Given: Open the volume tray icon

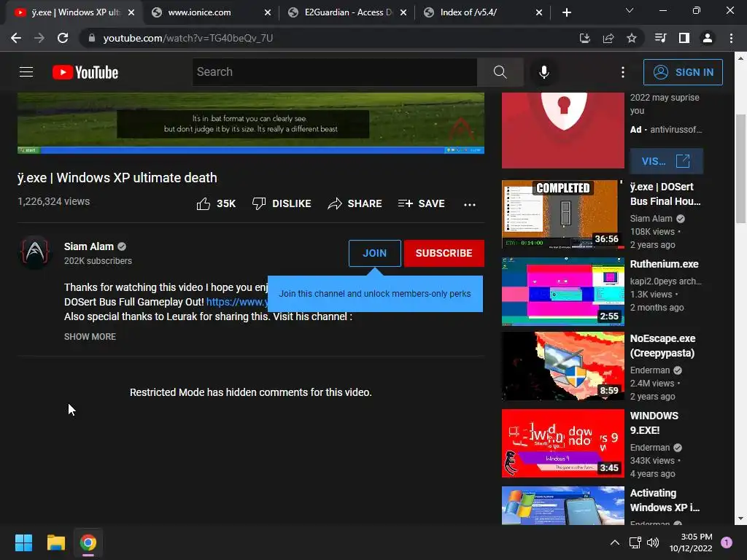Looking at the screenshot, I should [x=653, y=542].
